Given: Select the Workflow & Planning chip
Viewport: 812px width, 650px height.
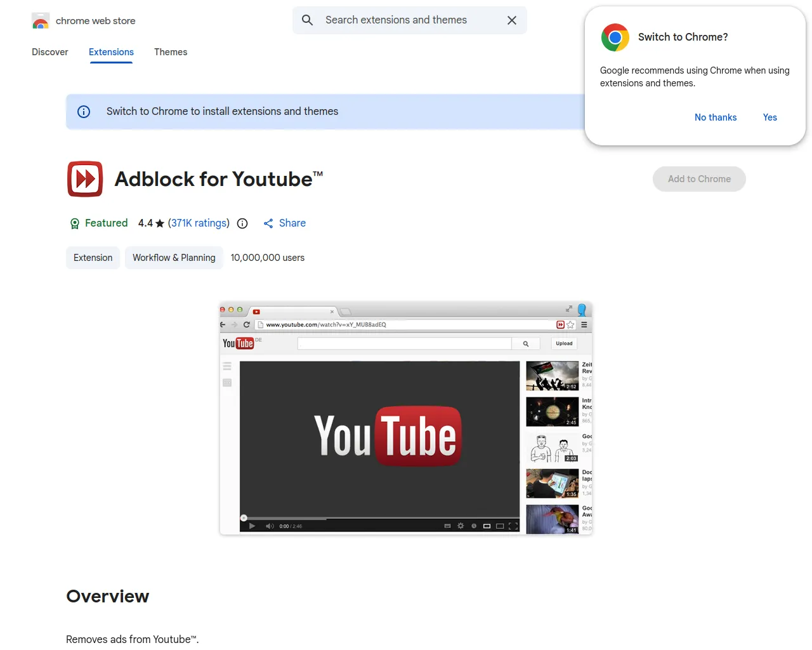Looking at the screenshot, I should (174, 258).
